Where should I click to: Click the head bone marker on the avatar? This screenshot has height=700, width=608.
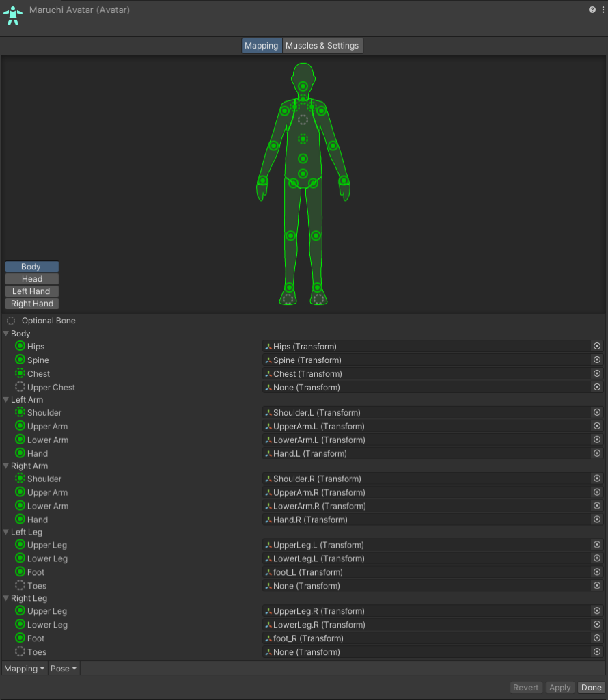point(303,87)
